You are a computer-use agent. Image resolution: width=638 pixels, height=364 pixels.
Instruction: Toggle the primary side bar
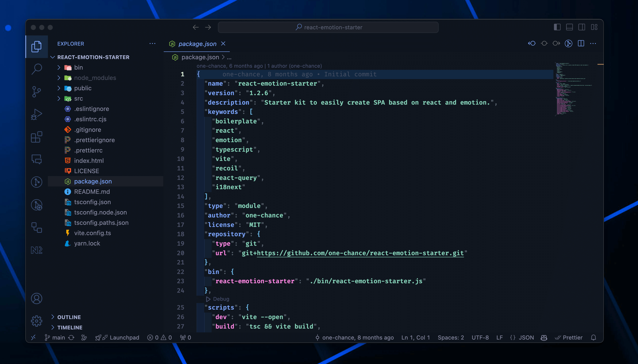tap(557, 27)
